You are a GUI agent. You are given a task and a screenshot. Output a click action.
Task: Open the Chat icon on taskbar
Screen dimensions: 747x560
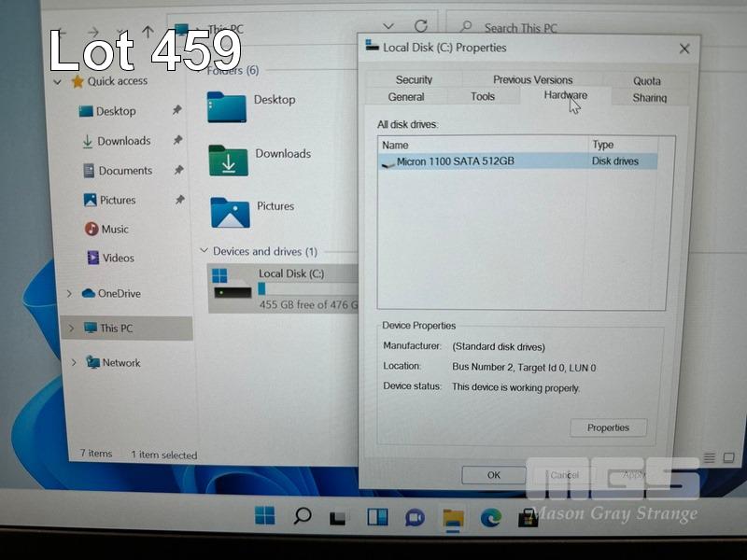click(x=415, y=517)
